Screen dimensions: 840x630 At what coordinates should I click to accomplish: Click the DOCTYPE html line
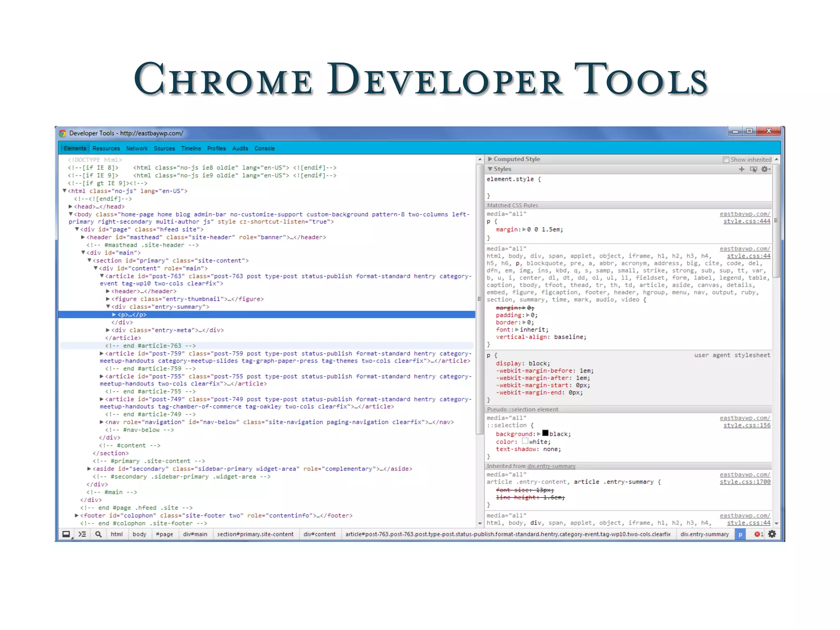click(95, 160)
